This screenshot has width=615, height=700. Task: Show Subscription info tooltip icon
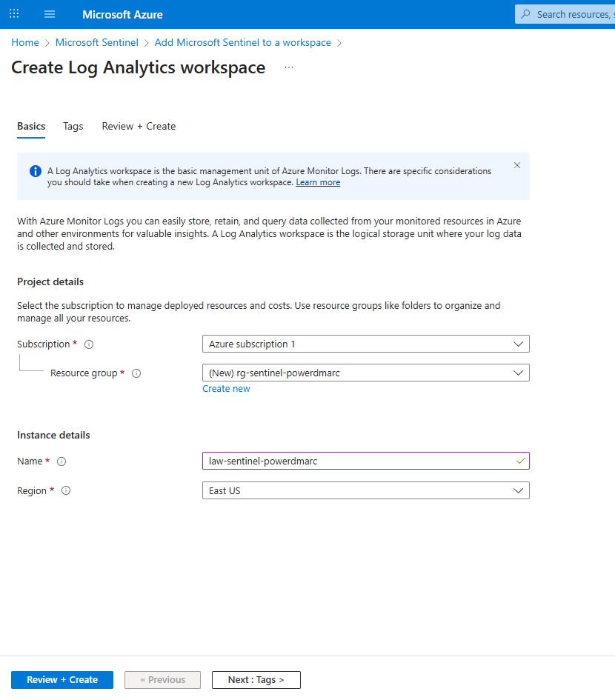(89, 344)
